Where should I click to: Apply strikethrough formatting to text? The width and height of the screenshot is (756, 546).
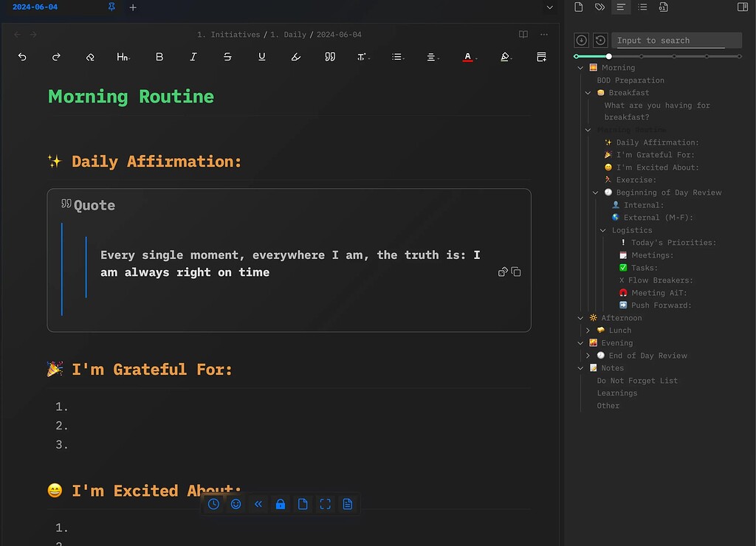tap(227, 57)
